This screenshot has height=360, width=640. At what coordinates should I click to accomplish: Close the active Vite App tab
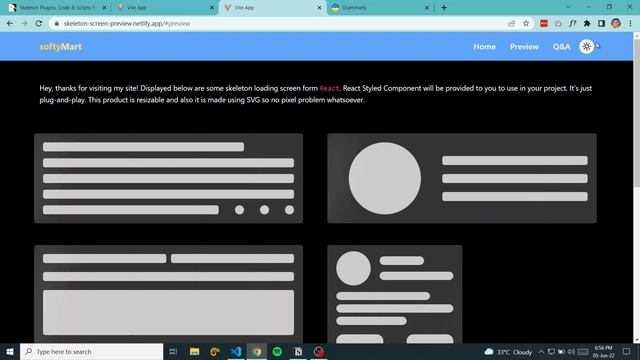tap(319, 7)
